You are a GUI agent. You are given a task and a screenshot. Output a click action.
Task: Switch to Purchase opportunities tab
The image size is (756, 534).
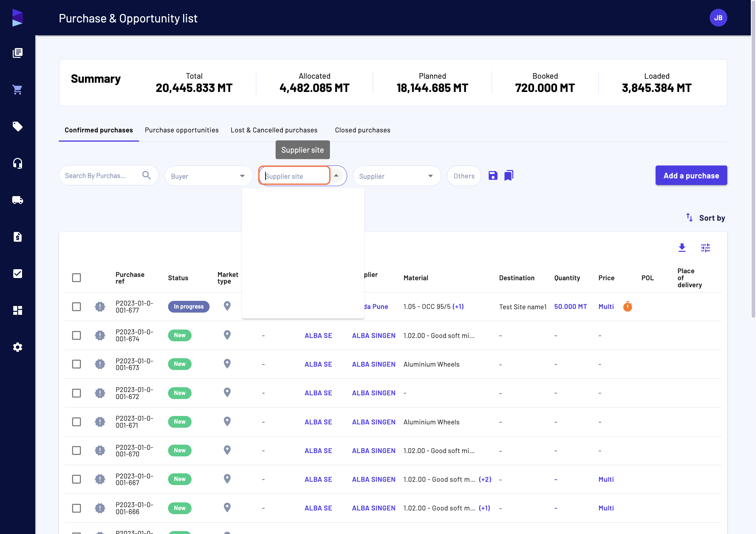click(182, 130)
